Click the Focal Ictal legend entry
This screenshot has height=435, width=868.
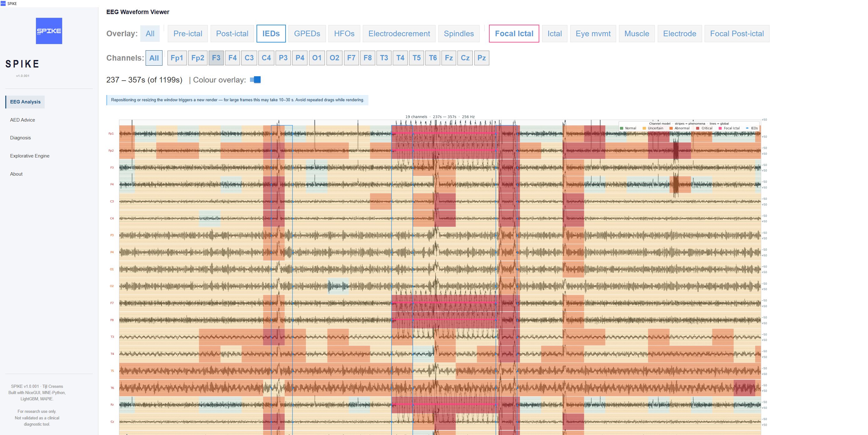(729, 128)
